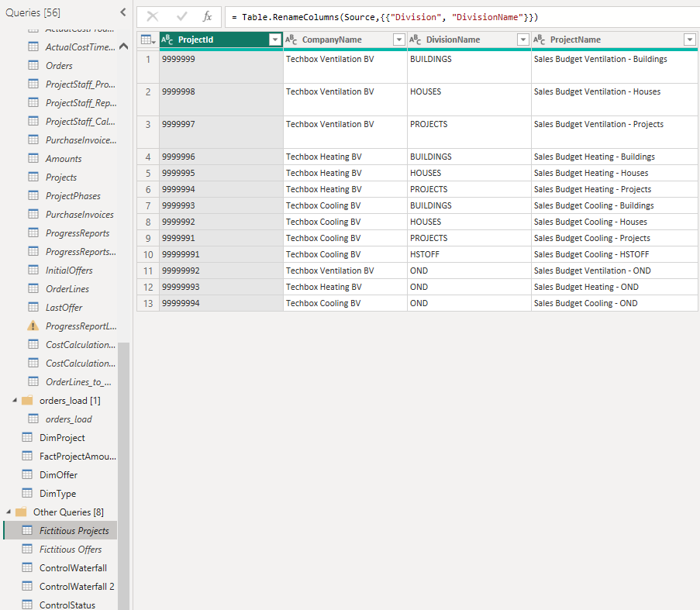
Task: Select the ControlWaterfall query
Action: [73, 567]
